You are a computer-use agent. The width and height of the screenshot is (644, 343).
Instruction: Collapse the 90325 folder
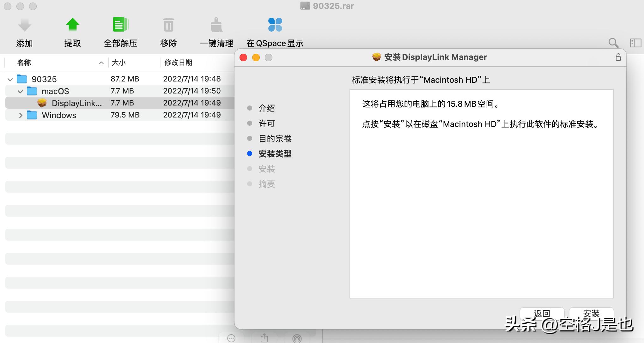point(10,79)
